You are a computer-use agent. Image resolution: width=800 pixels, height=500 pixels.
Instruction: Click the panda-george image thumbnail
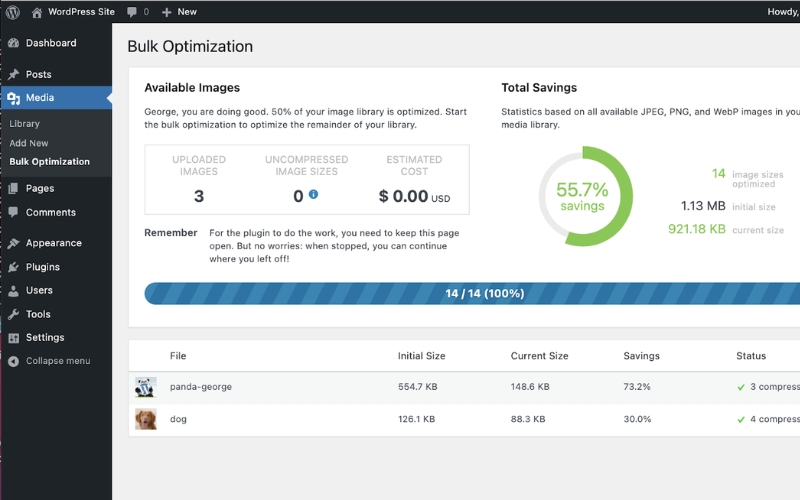[x=146, y=386]
